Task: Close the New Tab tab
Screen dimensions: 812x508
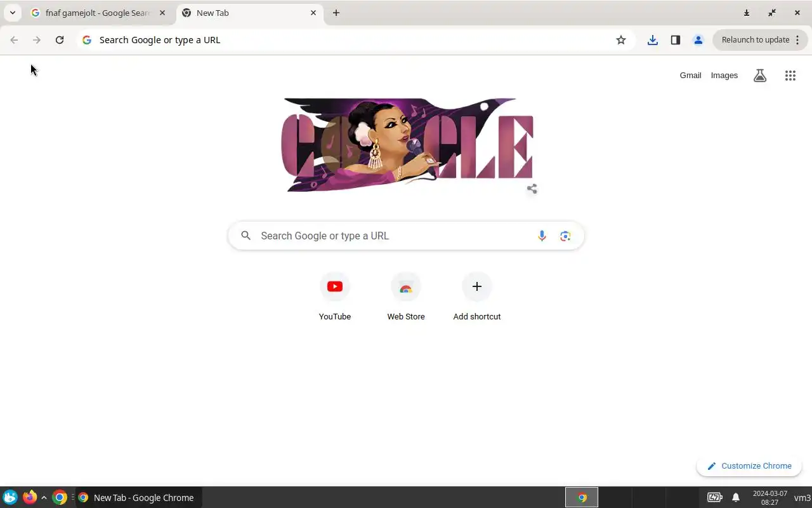Action: click(x=313, y=13)
